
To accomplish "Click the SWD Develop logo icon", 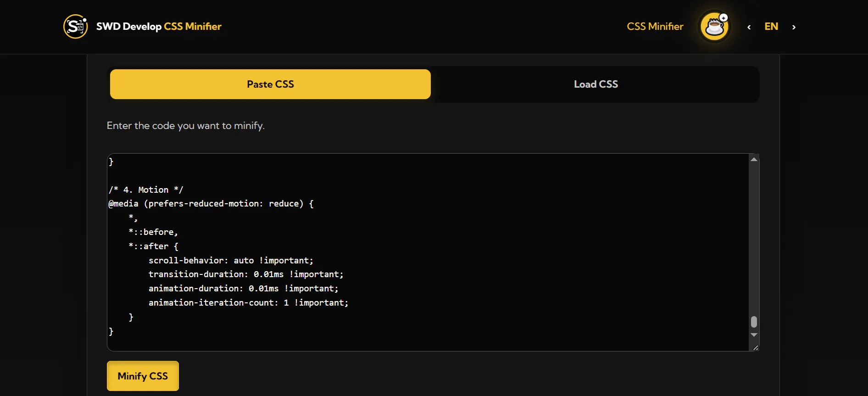I will click(75, 27).
